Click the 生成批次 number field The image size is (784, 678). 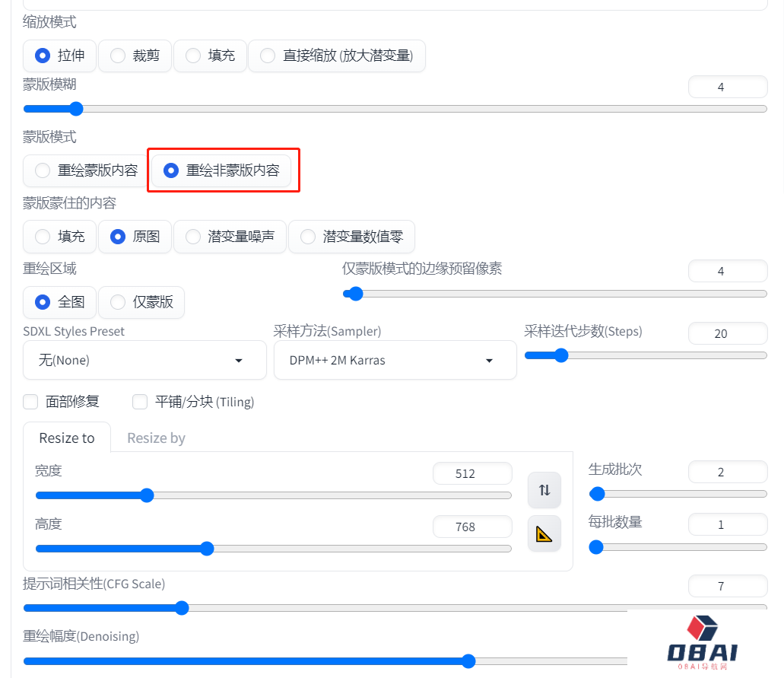[727, 472]
